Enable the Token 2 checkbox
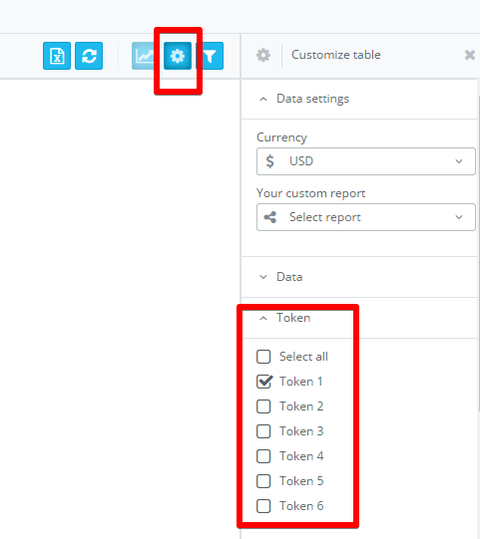 (264, 406)
